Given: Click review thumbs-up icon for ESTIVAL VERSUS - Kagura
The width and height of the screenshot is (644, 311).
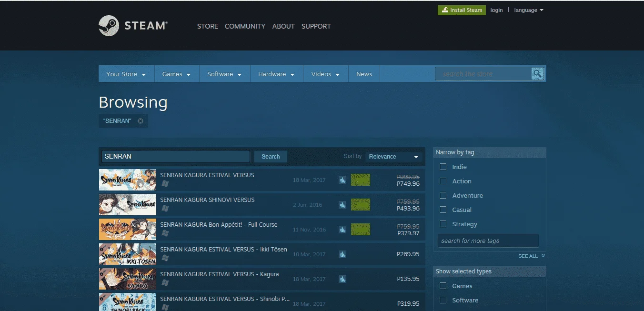Looking at the screenshot, I should pos(342,279).
